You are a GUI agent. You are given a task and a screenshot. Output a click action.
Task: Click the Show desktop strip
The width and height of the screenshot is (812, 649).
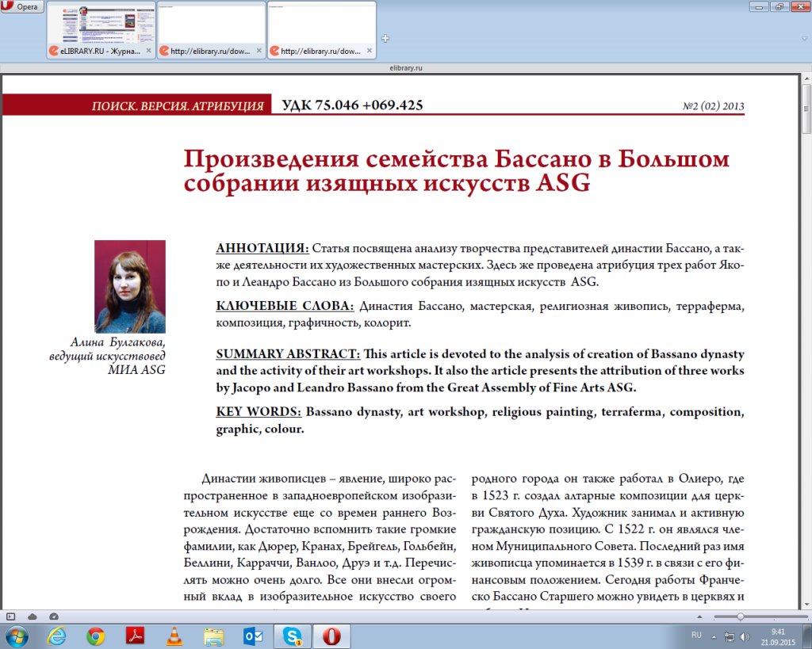click(808, 636)
